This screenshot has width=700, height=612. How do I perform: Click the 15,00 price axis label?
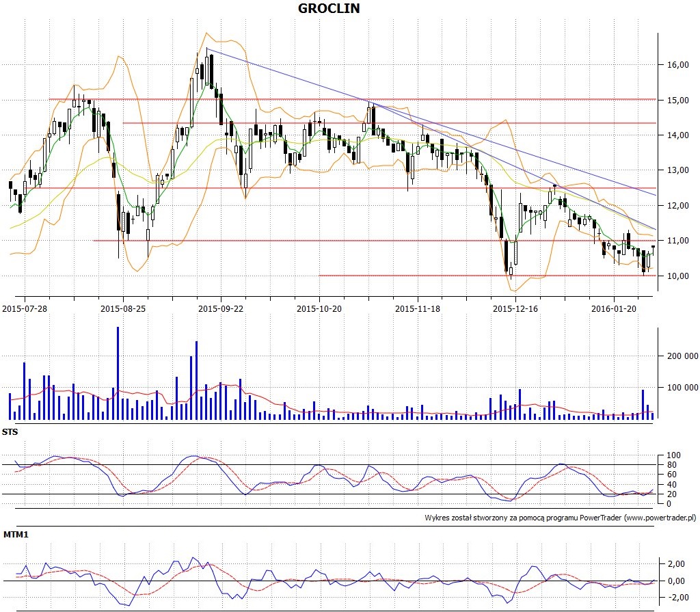pos(678,101)
